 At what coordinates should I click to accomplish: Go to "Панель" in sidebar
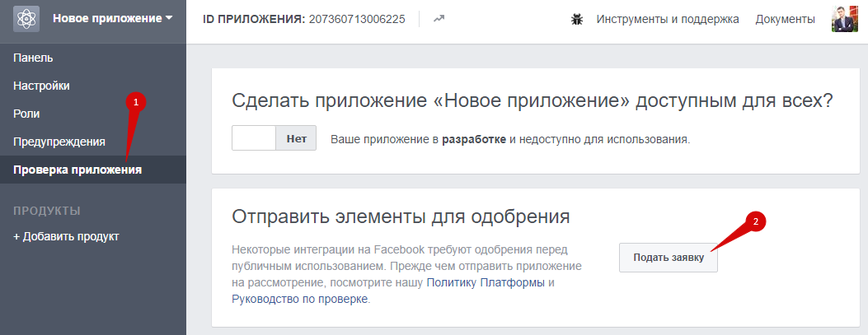pyautogui.click(x=33, y=58)
